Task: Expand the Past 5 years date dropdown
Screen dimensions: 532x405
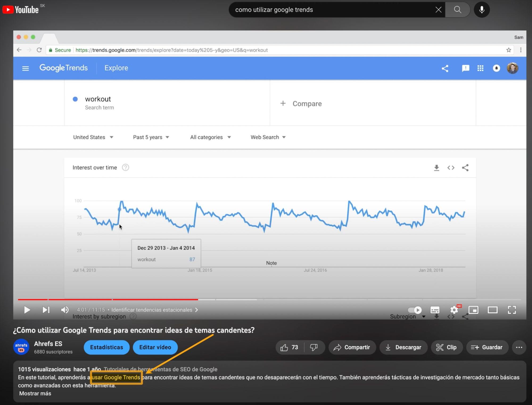Action: pyautogui.click(x=151, y=137)
